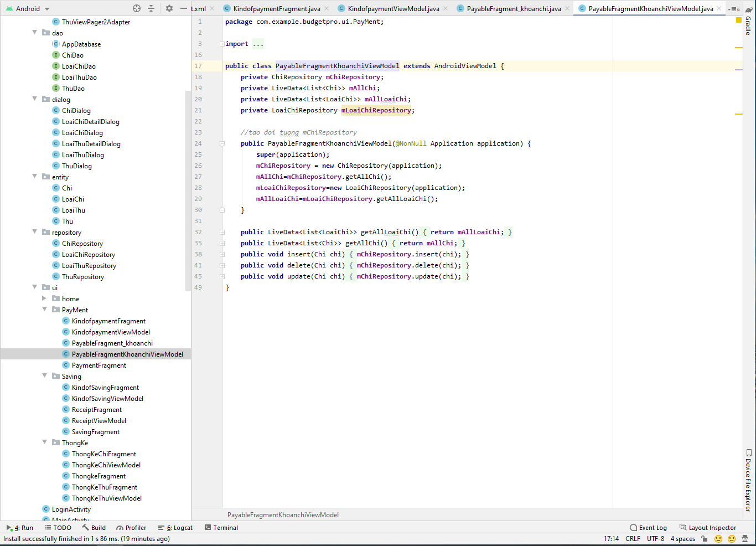The image size is (756, 546).
Task: Open the Terminal tool window
Action: pos(221,528)
